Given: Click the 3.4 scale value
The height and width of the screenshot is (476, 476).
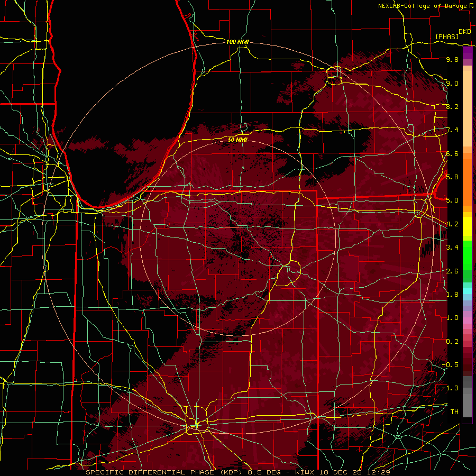Looking at the screenshot, I should (x=452, y=248).
